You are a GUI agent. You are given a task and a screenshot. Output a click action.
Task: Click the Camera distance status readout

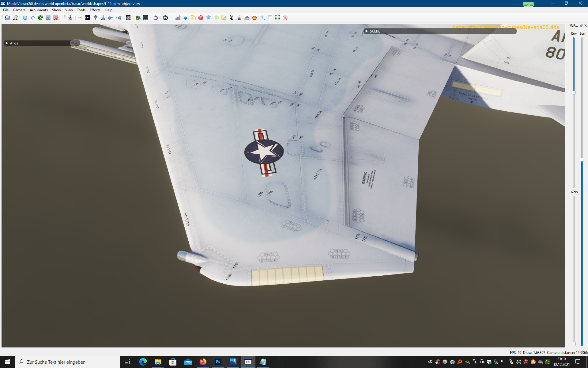567,353
